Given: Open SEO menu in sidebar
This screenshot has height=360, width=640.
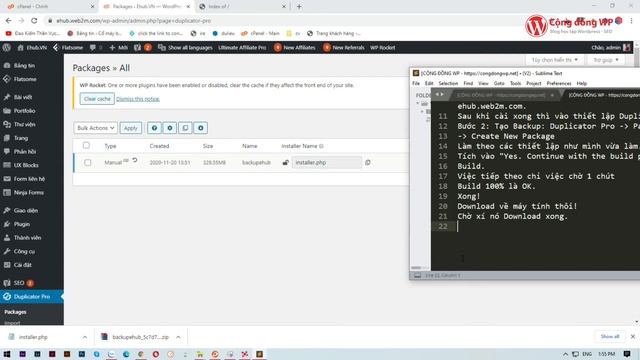Looking at the screenshot, I should click(x=19, y=283).
